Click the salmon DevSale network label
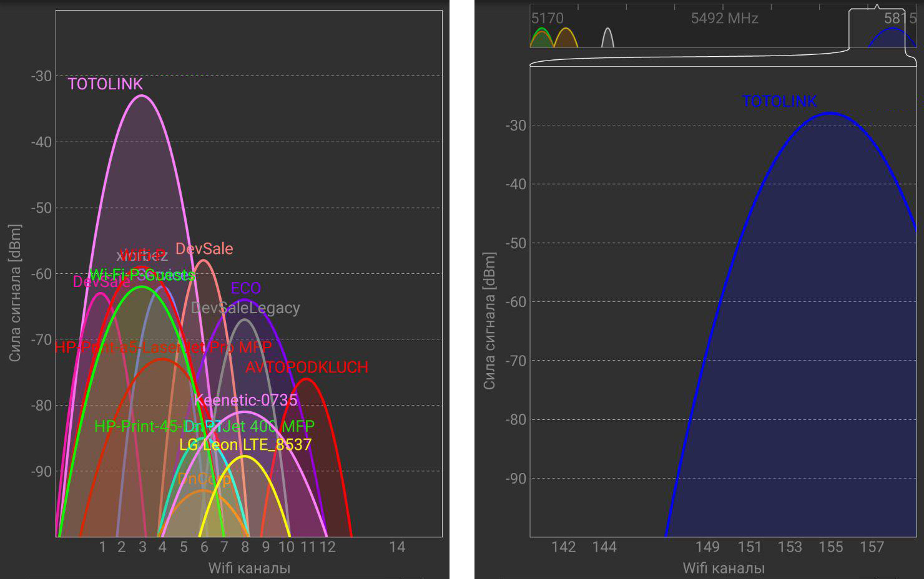Image resolution: width=924 pixels, height=579 pixels. pos(204,248)
